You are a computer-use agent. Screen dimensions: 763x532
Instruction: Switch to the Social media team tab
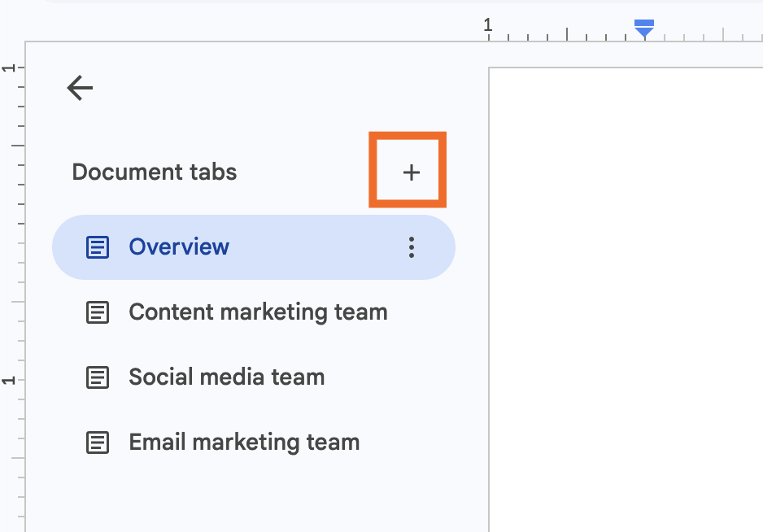[254, 377]
